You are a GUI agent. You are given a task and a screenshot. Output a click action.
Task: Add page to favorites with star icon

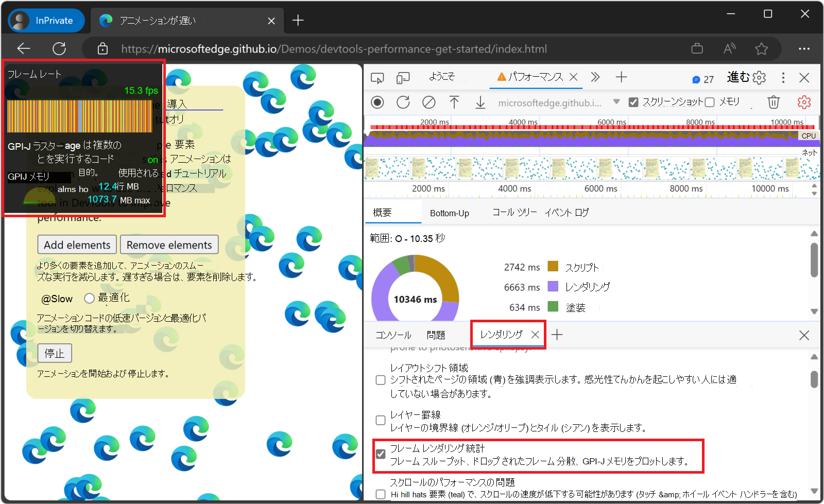tap(761, 49)
